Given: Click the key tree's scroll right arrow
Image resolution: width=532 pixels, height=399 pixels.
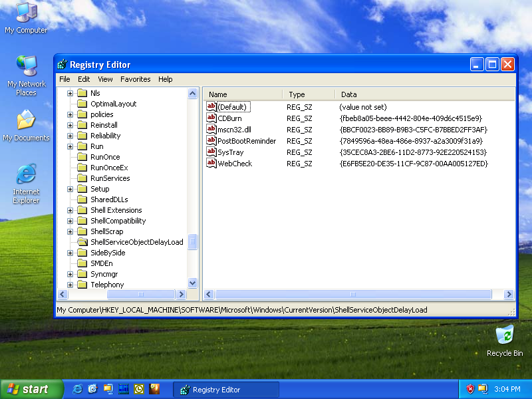Looking at the screenshot, I should point(181,294).
